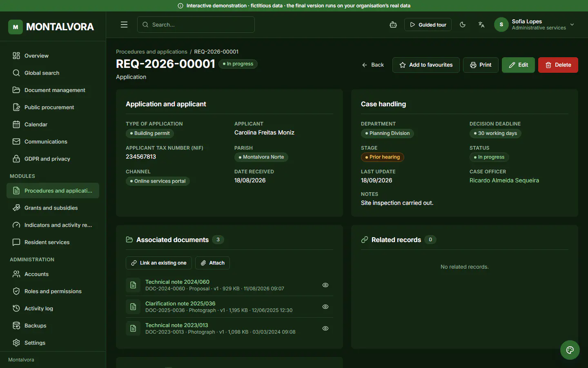
Task: Open Indicators and activity reports
Action: tap(53, 225)
